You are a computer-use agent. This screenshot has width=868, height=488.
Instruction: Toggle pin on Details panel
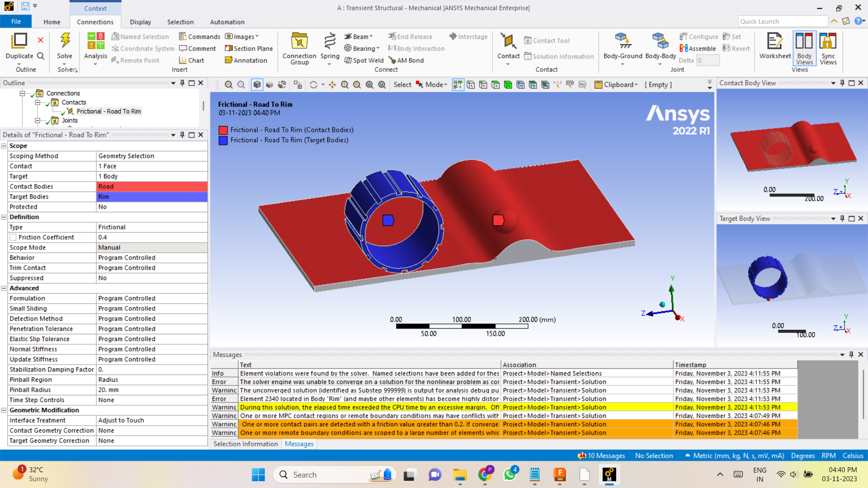point(182,135)
